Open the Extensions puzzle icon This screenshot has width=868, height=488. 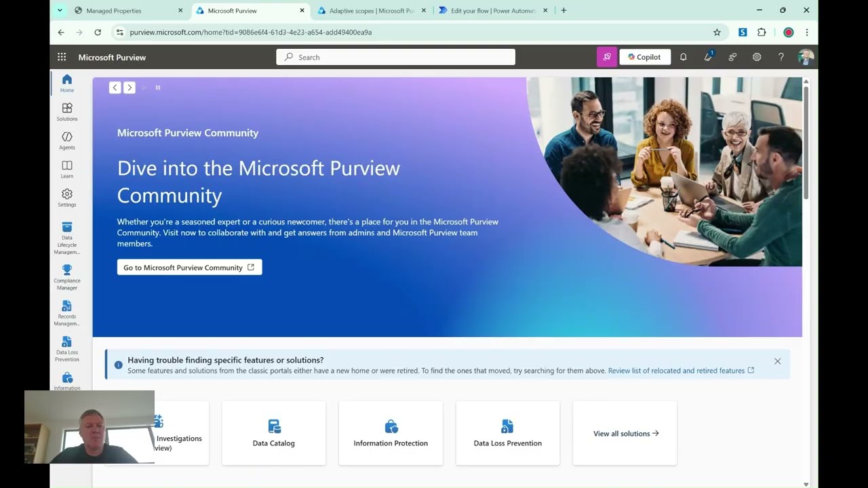pos(762,32)
